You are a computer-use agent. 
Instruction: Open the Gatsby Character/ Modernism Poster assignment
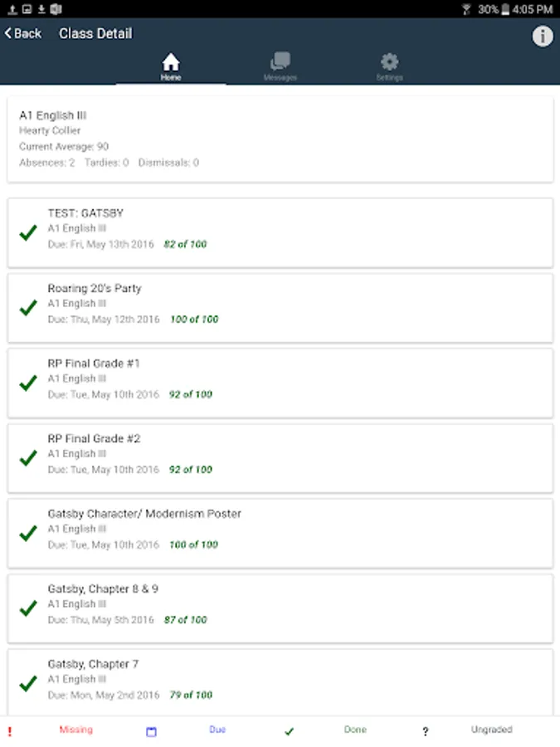[144, 514]
